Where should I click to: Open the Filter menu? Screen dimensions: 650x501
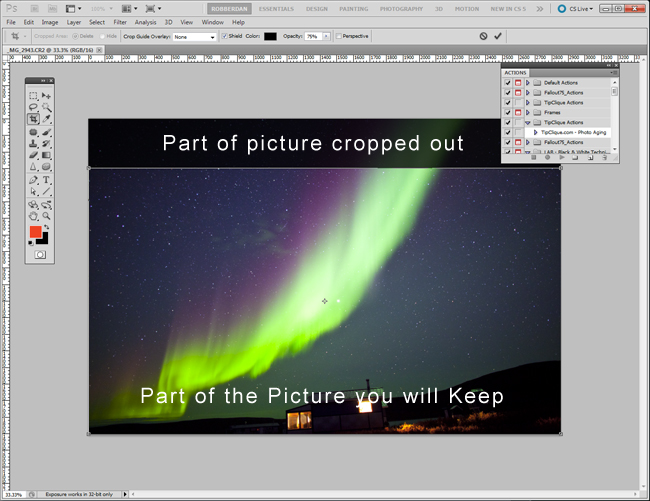[120, 21]
